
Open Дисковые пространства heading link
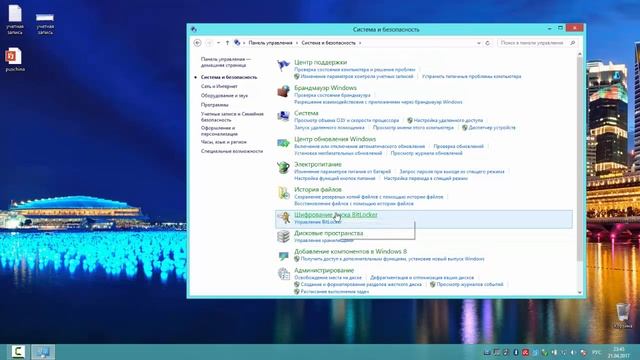tap(329, 233)
